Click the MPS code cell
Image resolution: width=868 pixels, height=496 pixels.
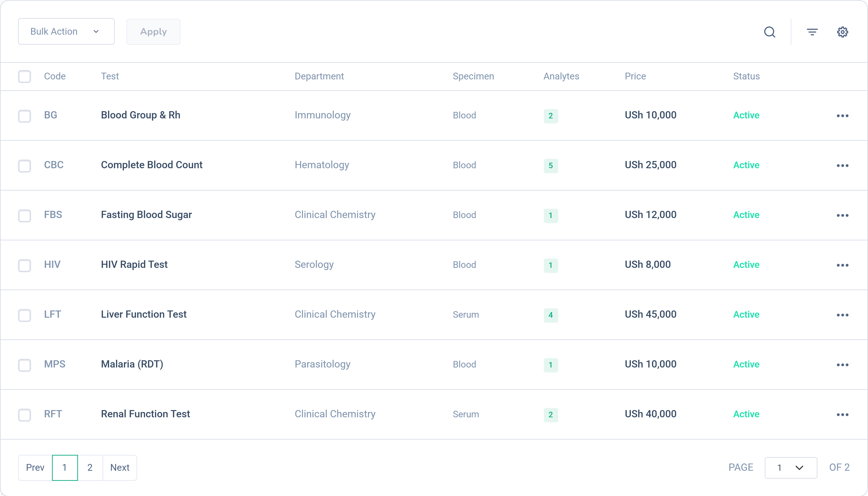pos(54,364)
